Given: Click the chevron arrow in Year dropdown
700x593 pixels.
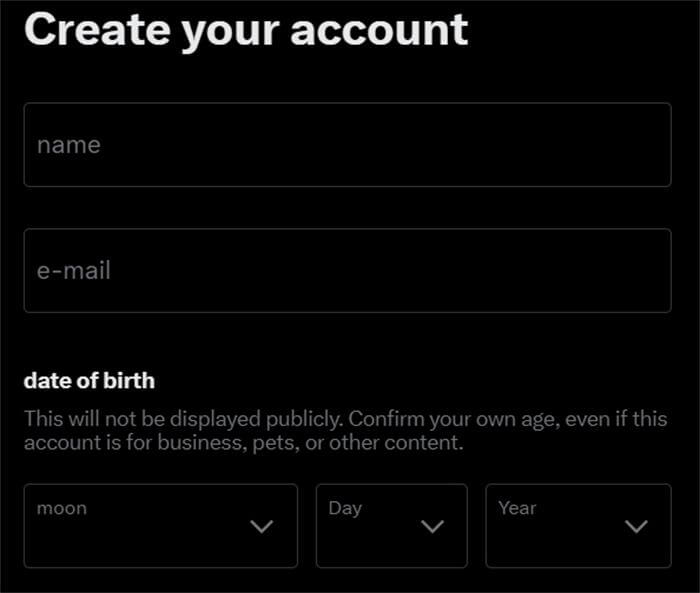Looking at the screenshot, I should (636, 527).
